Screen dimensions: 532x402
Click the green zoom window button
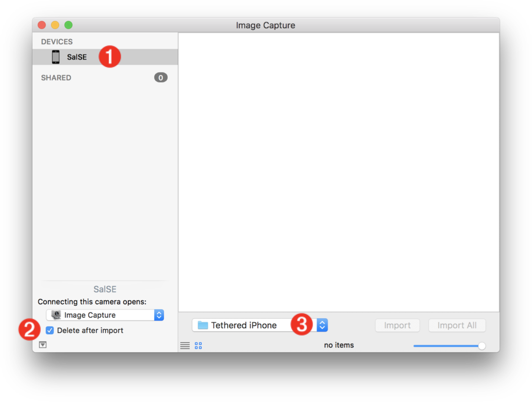[x=68, y=25]
